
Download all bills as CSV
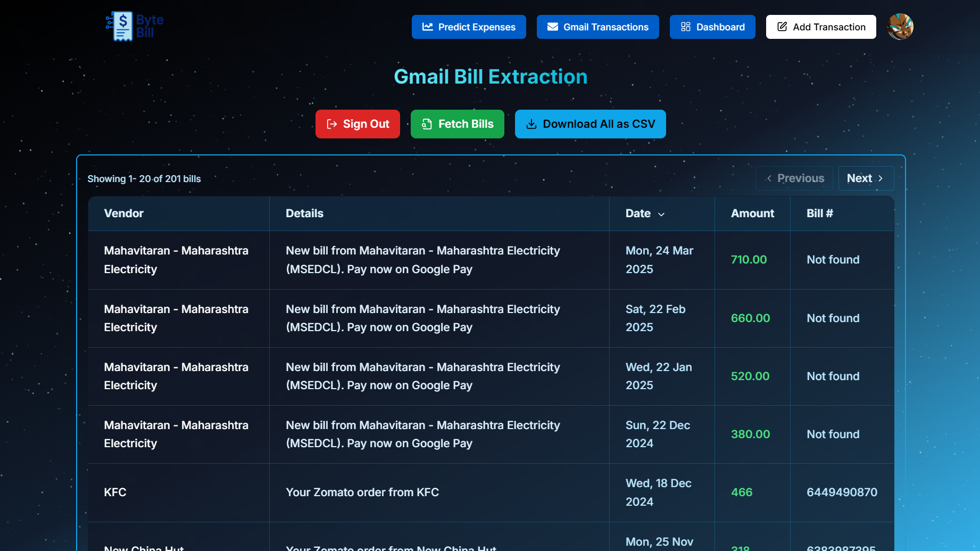[x=591, y=124]
